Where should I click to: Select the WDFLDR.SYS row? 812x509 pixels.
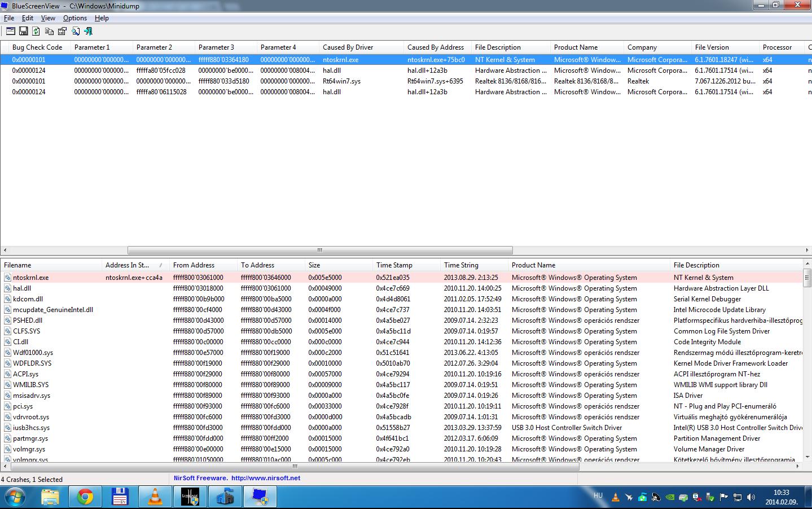401,363
